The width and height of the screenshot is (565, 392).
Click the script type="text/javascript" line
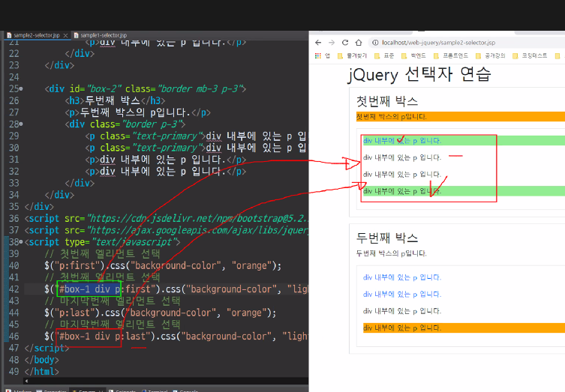click(102, 242)
